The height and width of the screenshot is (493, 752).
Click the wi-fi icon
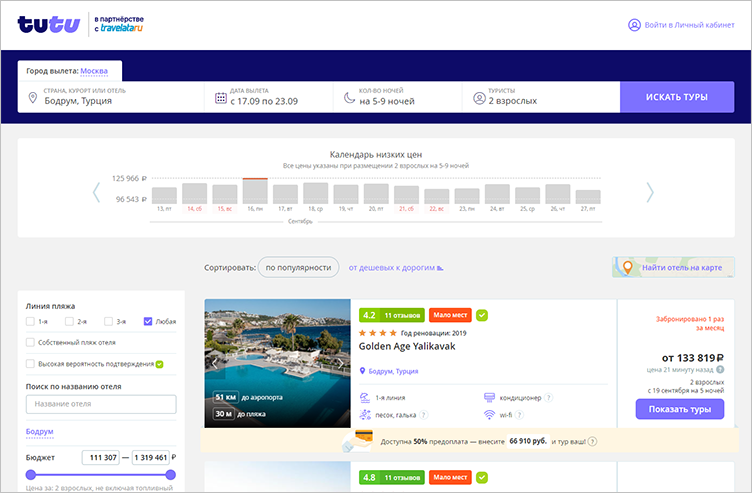[x=489, y=415]
